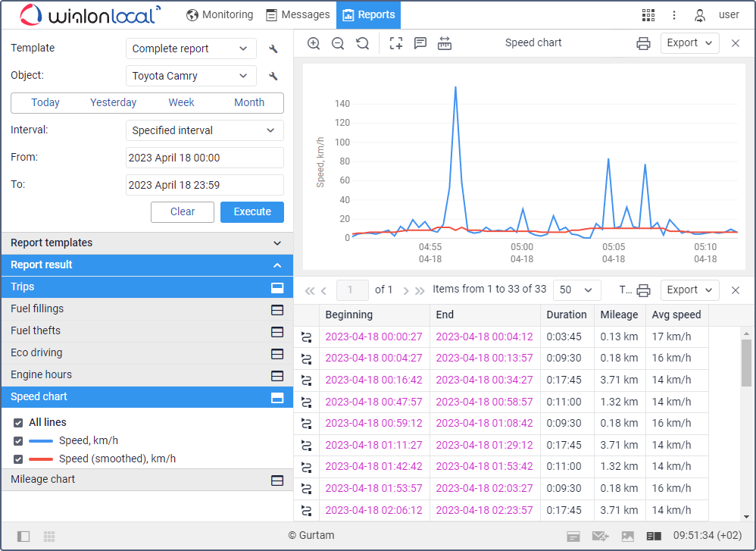The height and width of the screenshot is (551, 756).
Task: Open the Interval type dropdown
Action: point(205,130)
